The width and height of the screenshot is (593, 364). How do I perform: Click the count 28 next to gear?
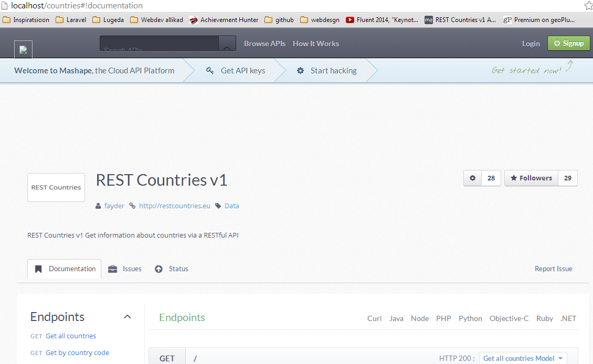pyautogui.click(x=491, y=178)
